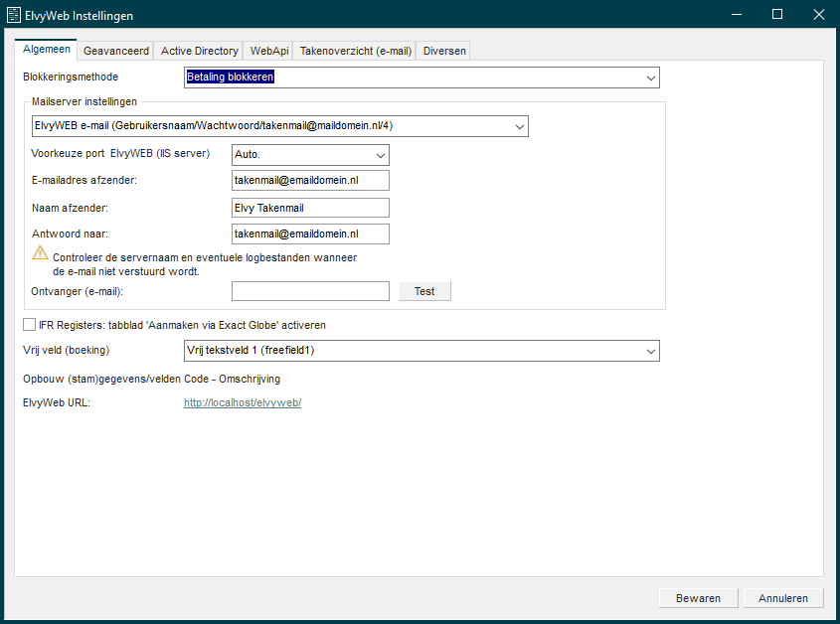Close the ElvyWeb Instellingen window

[x=818, y=15]
